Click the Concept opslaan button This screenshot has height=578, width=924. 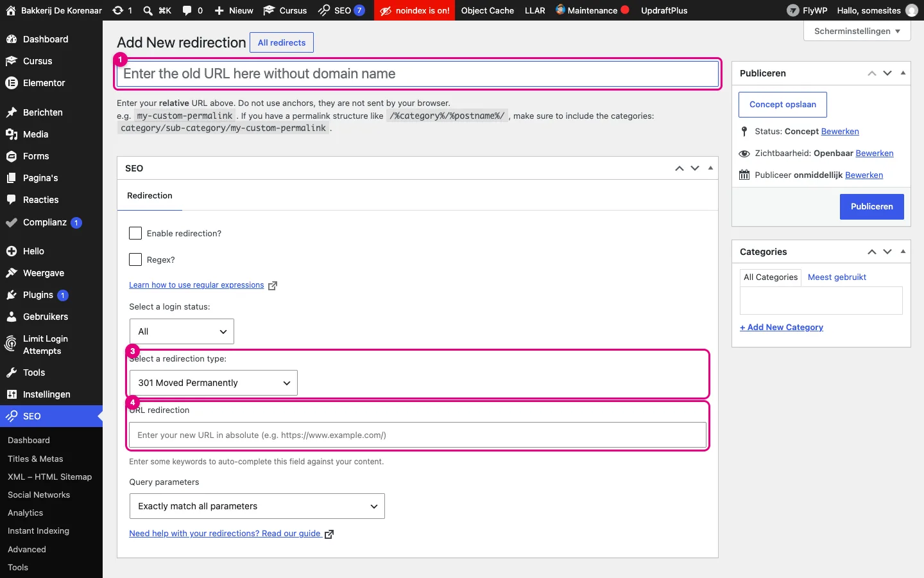point(783,105)
